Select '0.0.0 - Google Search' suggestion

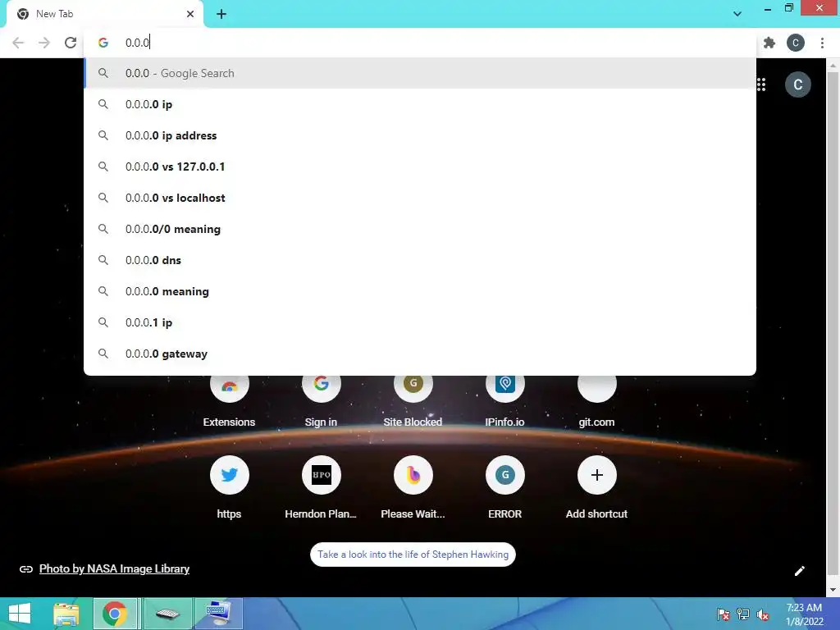point(420,73)
